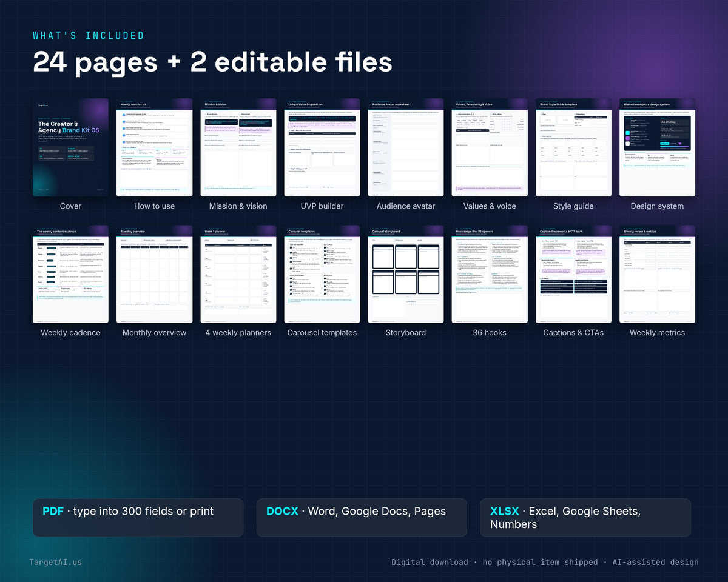This screenshot has width=728, height=582.
Task: Click the "Values & voice" caption text
Action: [x=490, y=206]
